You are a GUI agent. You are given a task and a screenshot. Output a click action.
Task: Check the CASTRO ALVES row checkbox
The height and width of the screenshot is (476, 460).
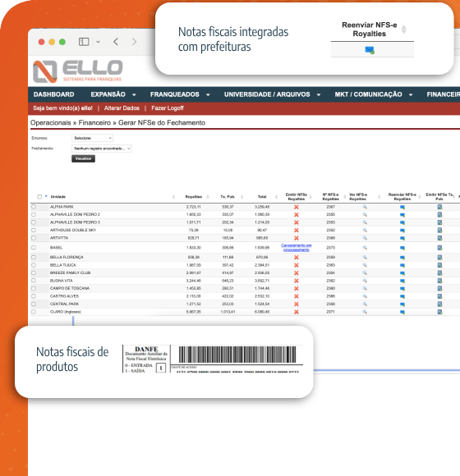coord(34,296)
